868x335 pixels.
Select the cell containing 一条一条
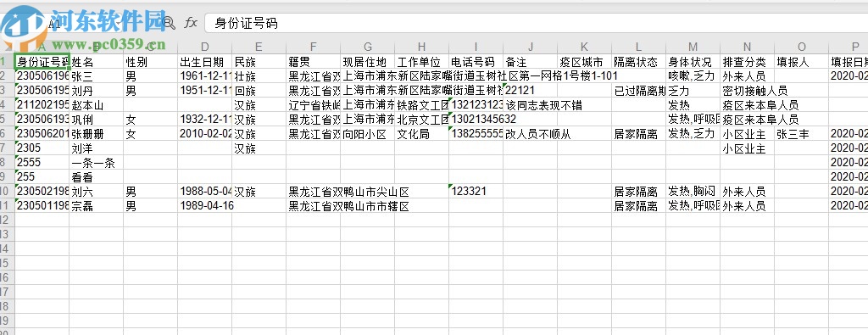coord(97,162)
